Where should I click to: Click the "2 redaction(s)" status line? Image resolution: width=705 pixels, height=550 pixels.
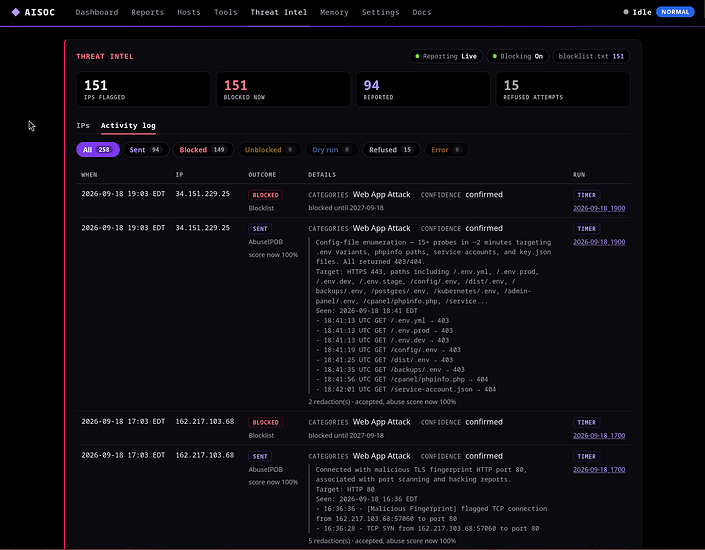382,402
